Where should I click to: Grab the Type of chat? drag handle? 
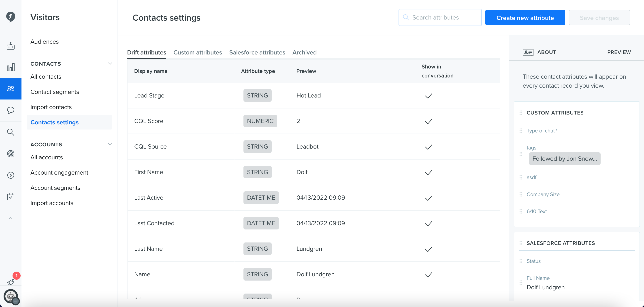pos(521,131)
